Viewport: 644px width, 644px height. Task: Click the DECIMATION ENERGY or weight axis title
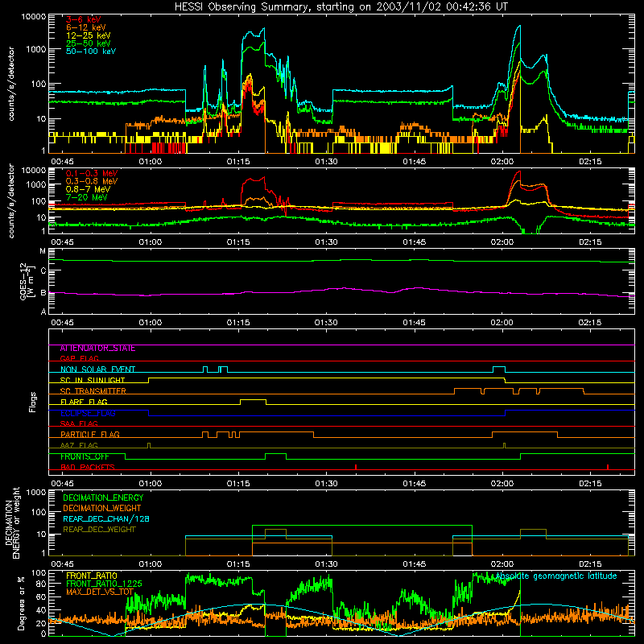tap(12, 522)
